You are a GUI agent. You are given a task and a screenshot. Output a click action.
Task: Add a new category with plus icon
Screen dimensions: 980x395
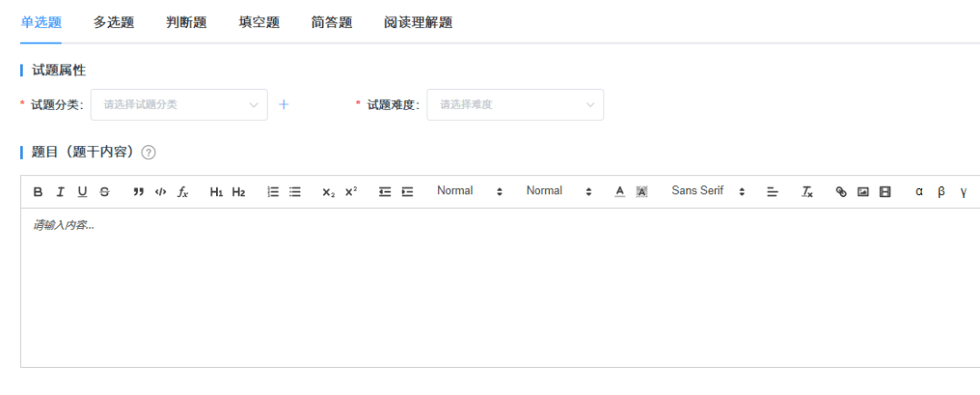pos(284,105)
